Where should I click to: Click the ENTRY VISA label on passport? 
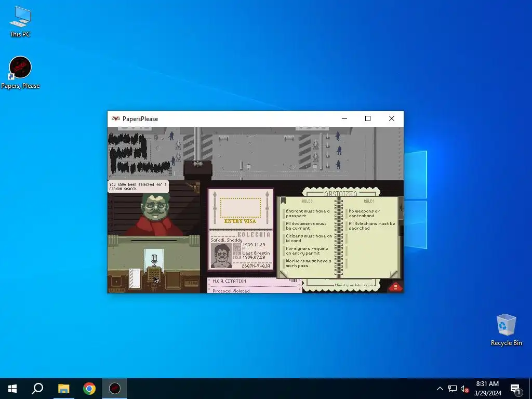click(240, 221)
